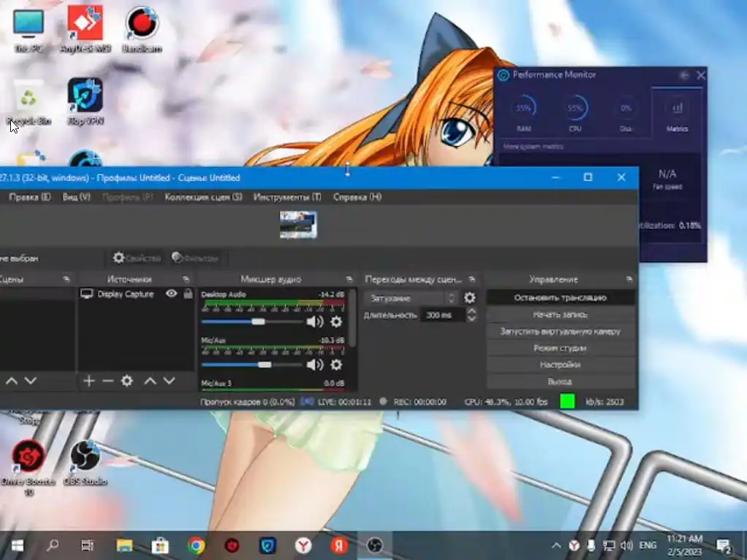This screenshot has height=560, width=747.
Task: Pop out the Audio Mixer dock panel
Action: pyautogui.click(x=349, y=279)
